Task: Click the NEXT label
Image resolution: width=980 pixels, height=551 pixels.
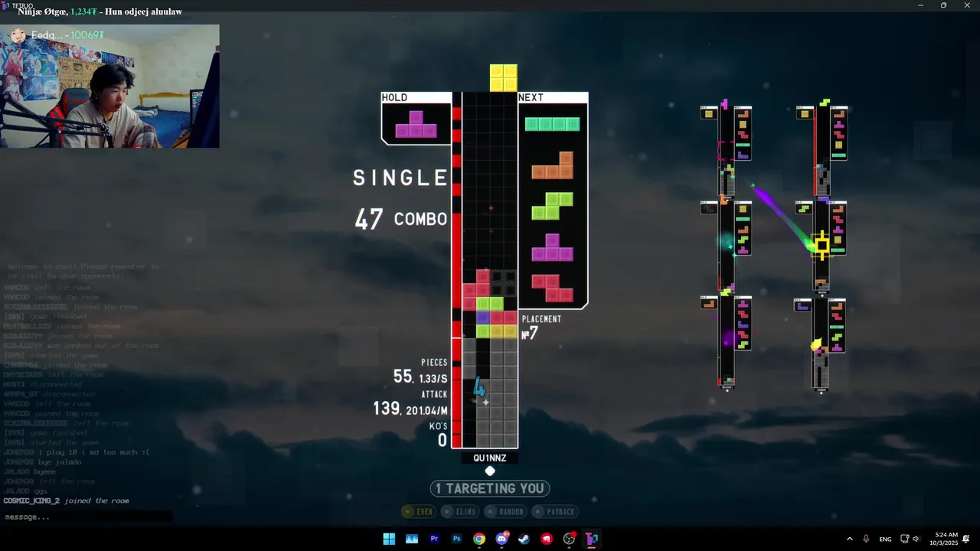Action: (x=531, y=97)
